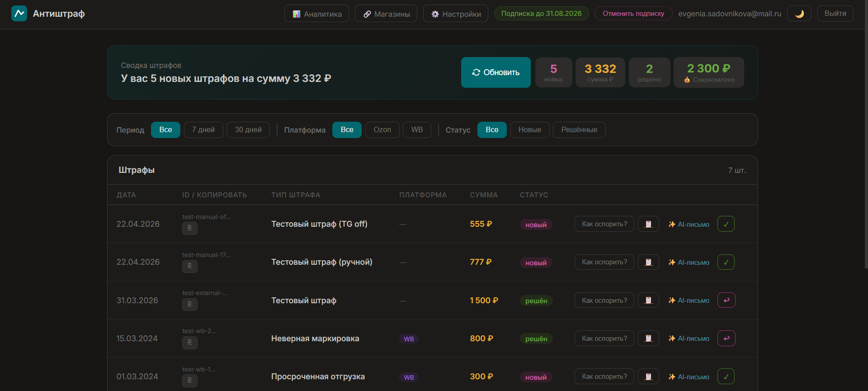Open the clipboard icon for the 1 500 ₽ fine

coord(648,300)
